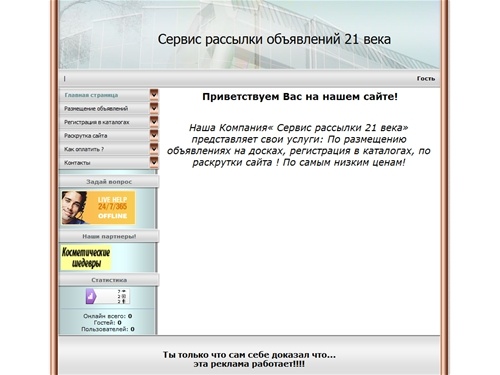
Task: Click arrow icon next to Главная страница
Action: coord(154,95)
